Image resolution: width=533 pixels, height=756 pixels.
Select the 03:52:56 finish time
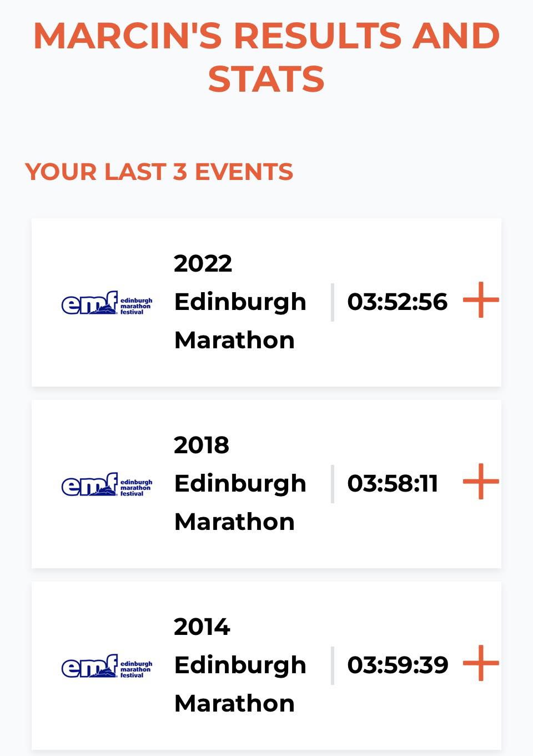click(397, 302)
